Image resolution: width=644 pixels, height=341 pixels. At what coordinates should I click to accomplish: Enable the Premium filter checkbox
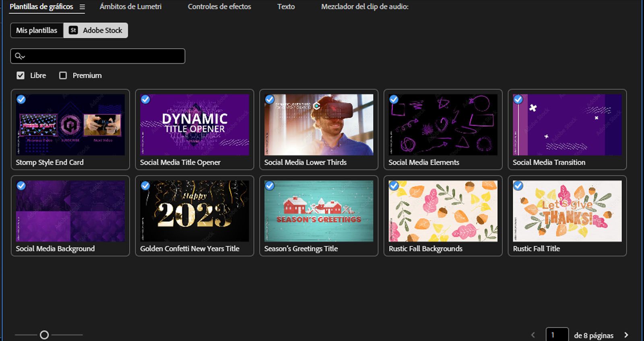pyautogui.click(x=63, y=75)
